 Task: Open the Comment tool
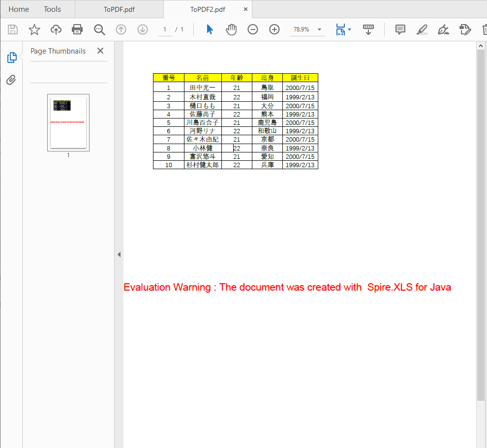tap(399, 30)
